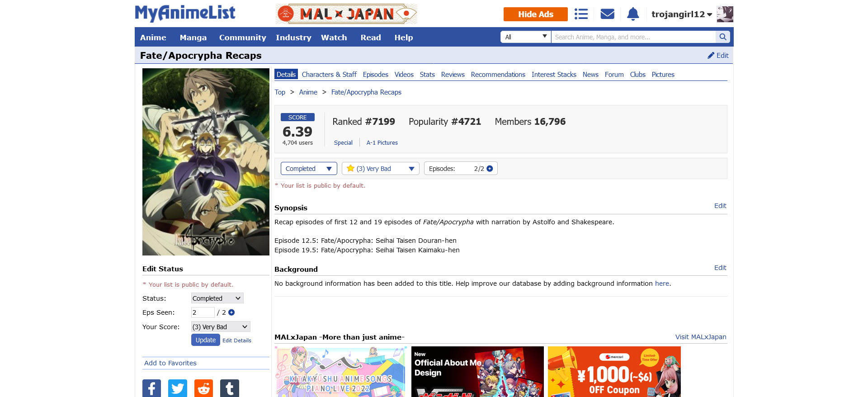The width and height of the screenshot is (868, 397).
Task: Share on Tumblr icon
Action: click(x=230, y=388)
